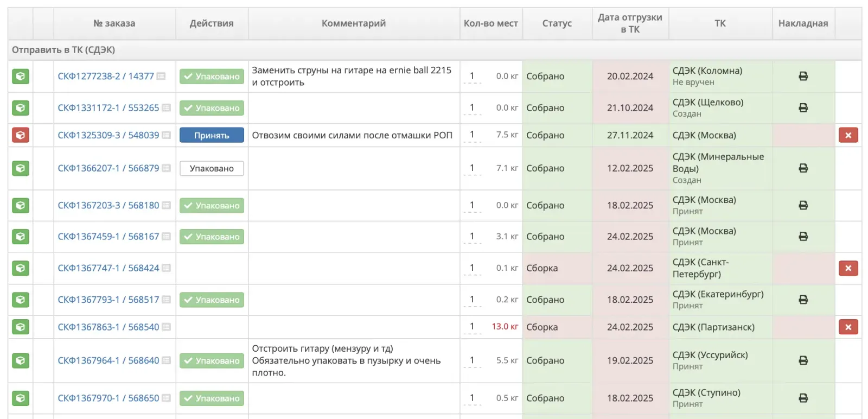This screenshot has width=868, height=419.
Task: Open details icon next to order 568167
Action: point(167,237)
